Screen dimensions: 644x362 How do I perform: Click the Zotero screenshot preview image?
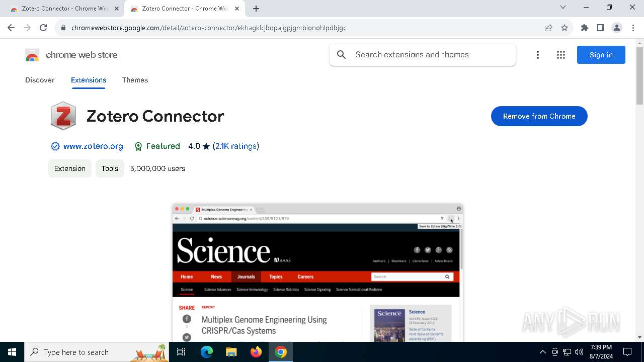click(x=317, y=273)
